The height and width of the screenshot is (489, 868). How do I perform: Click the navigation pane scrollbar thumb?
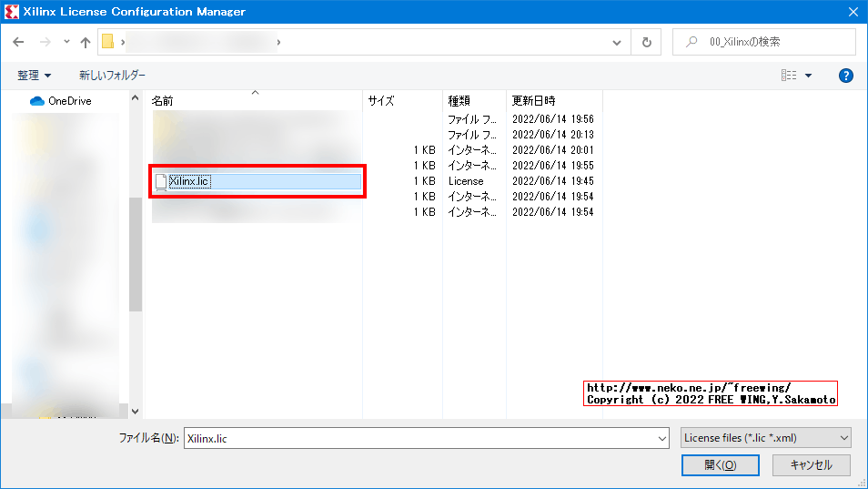coord(136,255)
